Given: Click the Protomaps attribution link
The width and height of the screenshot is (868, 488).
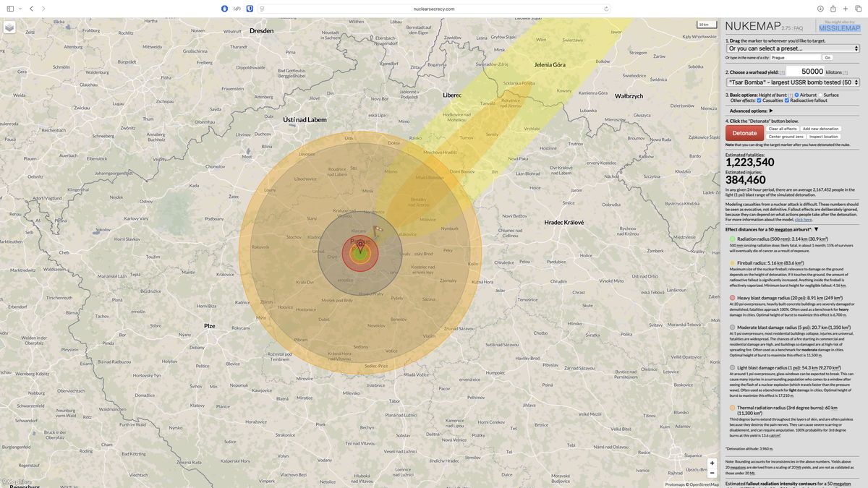Looking at the screenshot, I should click(676, 484).
